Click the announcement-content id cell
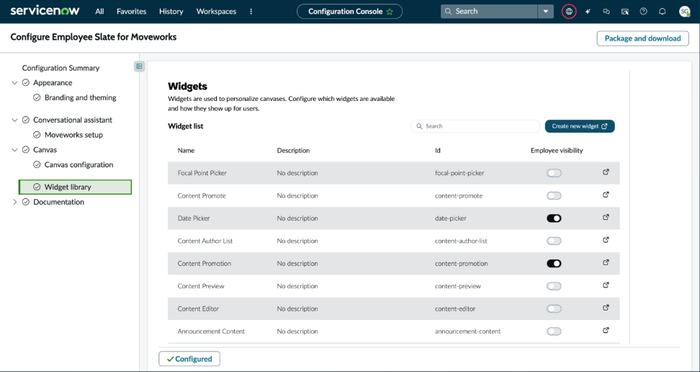This screenshot has width=700, height=372. pos(467,331)
